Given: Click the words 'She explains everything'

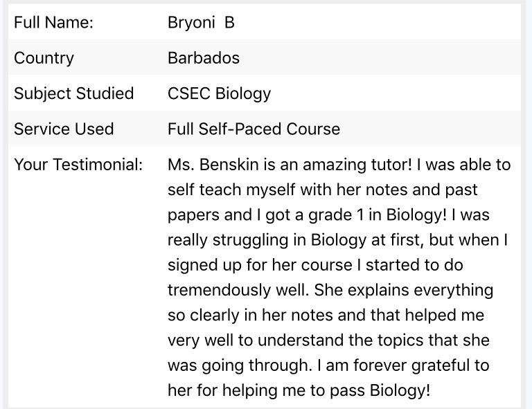Looking at the screenshot, I should (404, 290).
